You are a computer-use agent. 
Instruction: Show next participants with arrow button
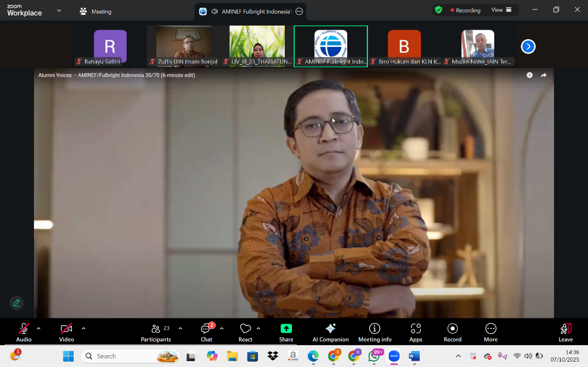528,46
